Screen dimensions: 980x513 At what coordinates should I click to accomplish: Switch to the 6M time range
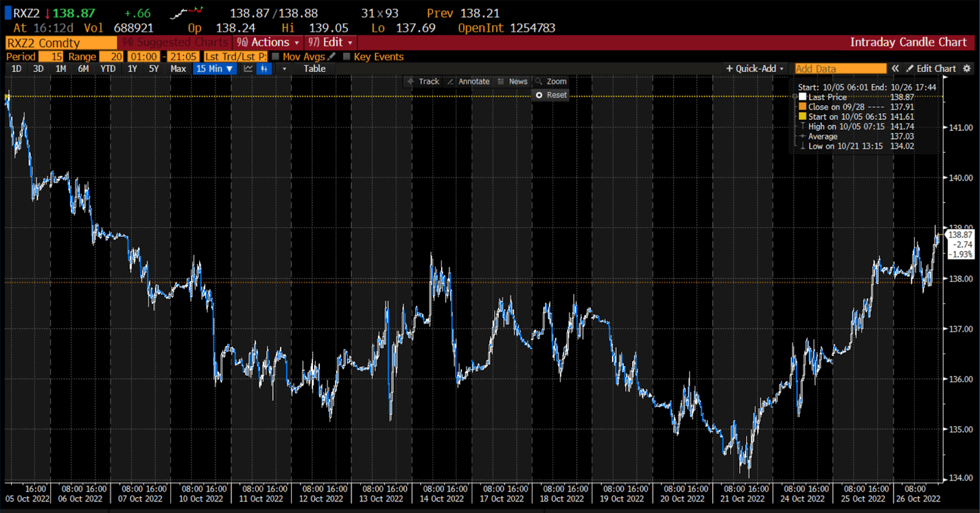pos(83,69)
